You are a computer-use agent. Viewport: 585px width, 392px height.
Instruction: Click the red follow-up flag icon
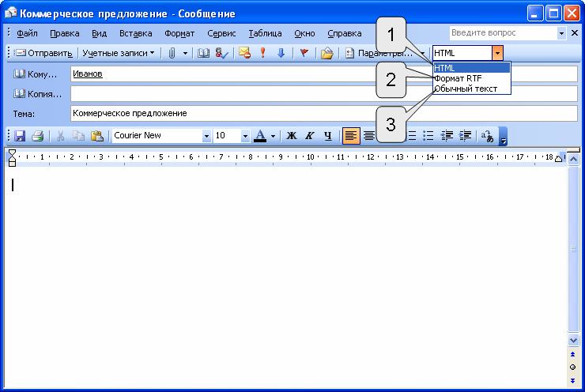[304, 53]
